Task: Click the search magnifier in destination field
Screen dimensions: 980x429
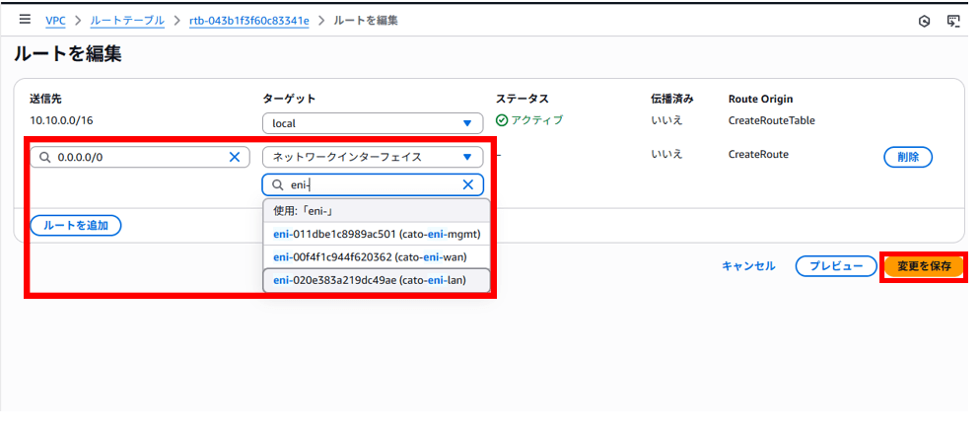Action: click(x=44, y=157)
